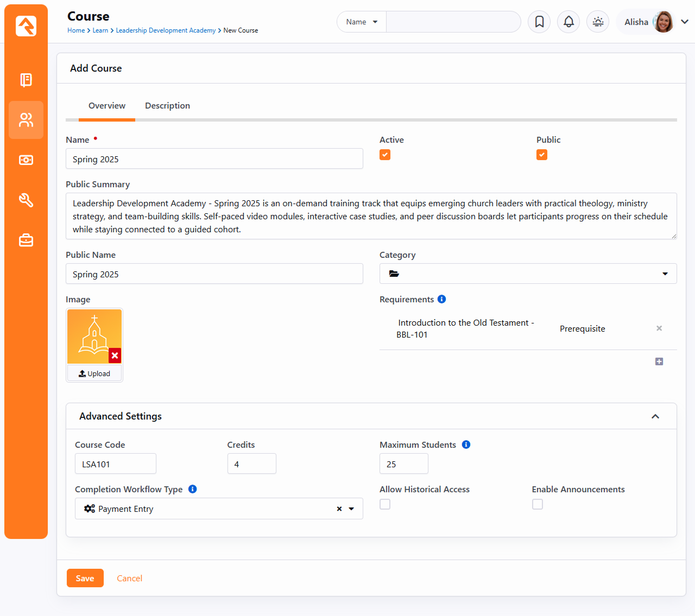Collapse the Advanced Settings panel
The height and width of the screenshot is (616, 695).
click(655, 416)
